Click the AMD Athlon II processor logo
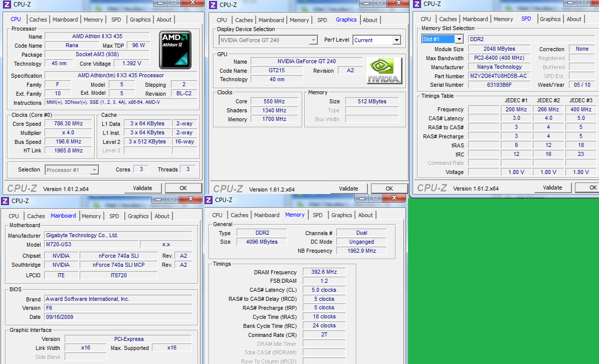599x364 pixels. pos(175,50)
